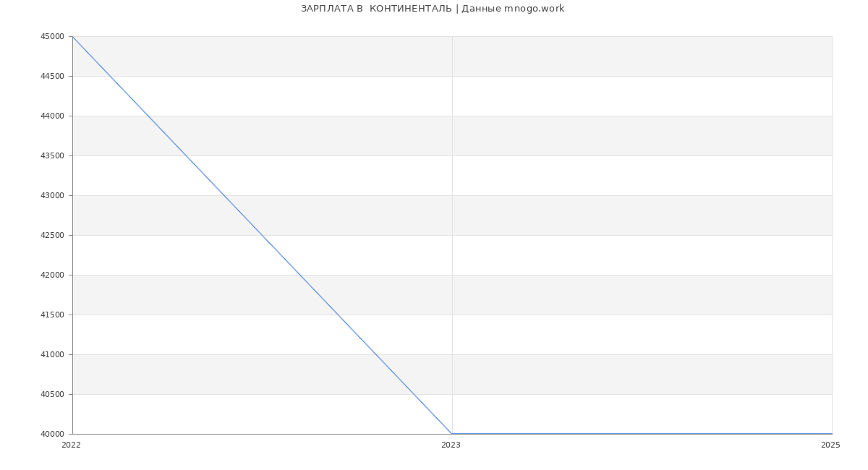This screenshot has width=868, height=470.
Task: Click the 2023 x-axis label
Action: click(x=451, y=445)
